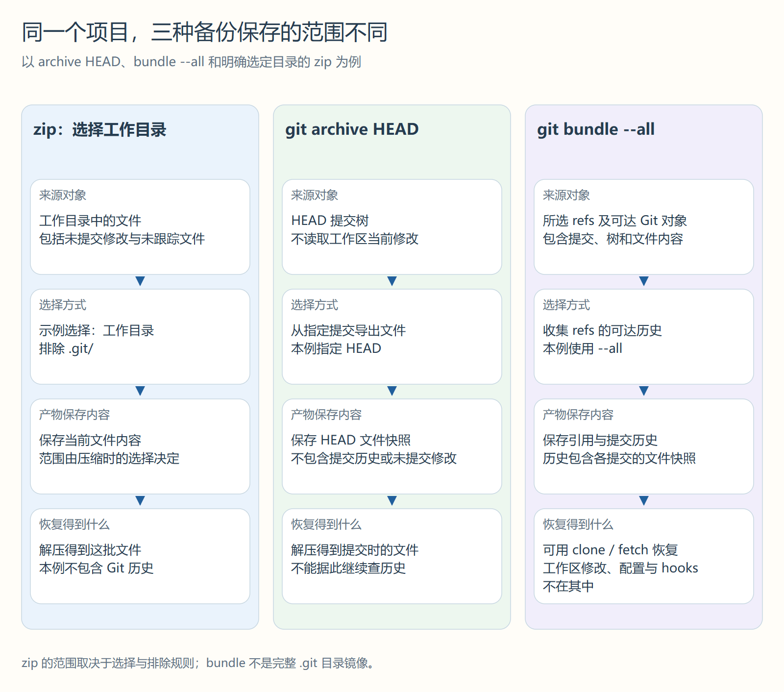Viewport: 784px width, 692px height.
Task: Click the line 本例不包含 Git 历史
Action: [97, 568]
